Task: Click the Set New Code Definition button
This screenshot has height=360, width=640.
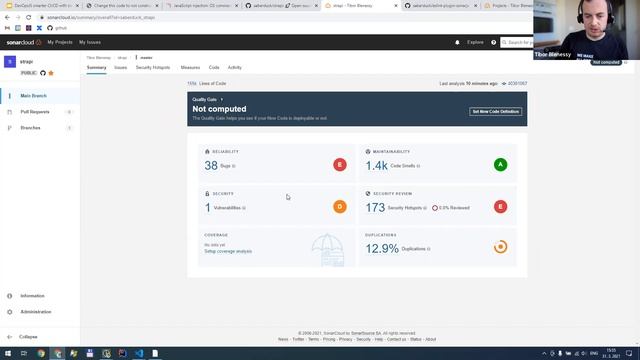Action: (496, 111)
